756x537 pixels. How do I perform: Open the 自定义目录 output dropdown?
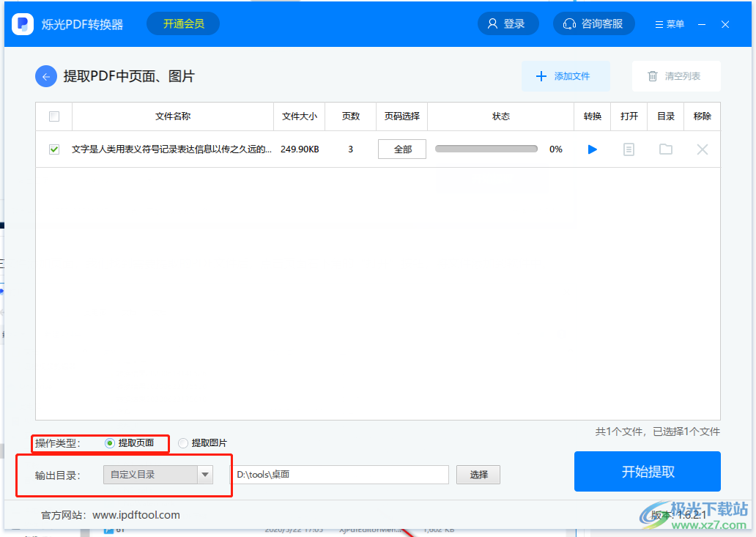coord(158,475)
